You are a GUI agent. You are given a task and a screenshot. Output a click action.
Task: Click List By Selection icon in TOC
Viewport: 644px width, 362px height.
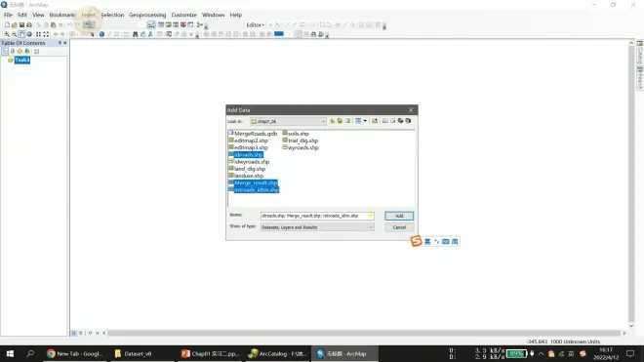[x=27, y=52]
